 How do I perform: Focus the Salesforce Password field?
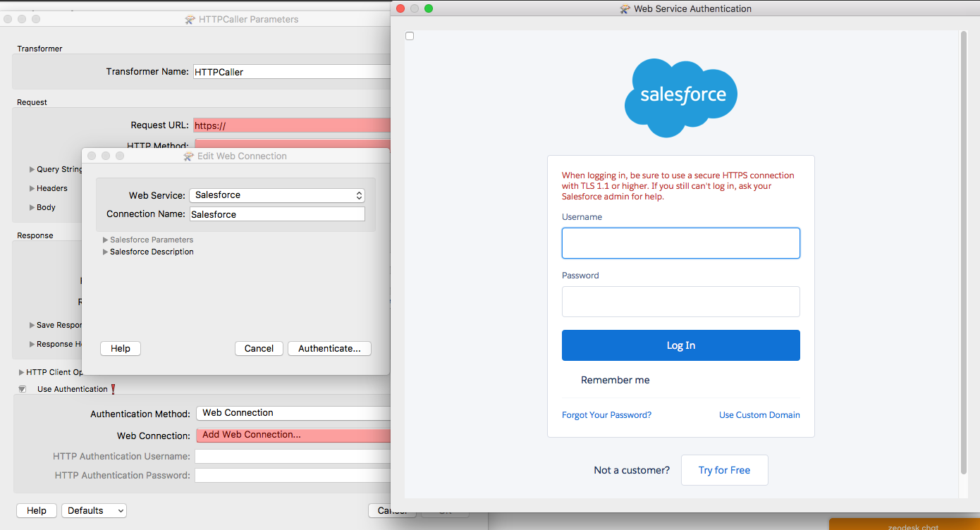[680, 302]
